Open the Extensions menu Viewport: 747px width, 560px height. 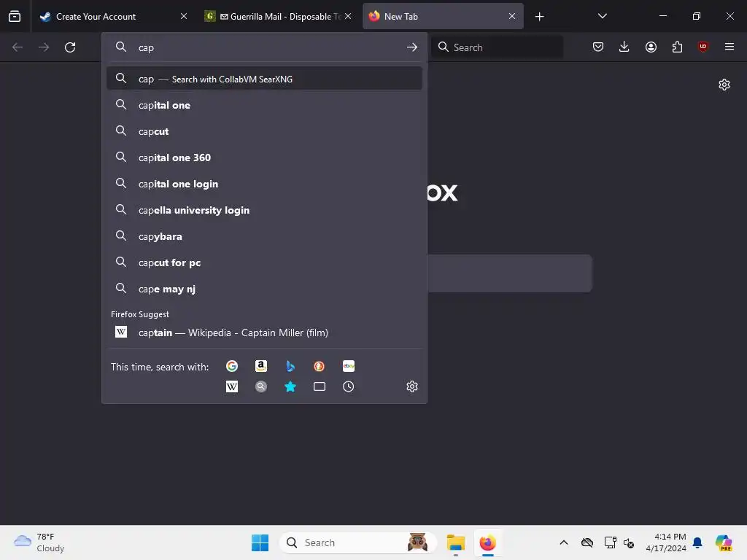click(x=677, y=47)
